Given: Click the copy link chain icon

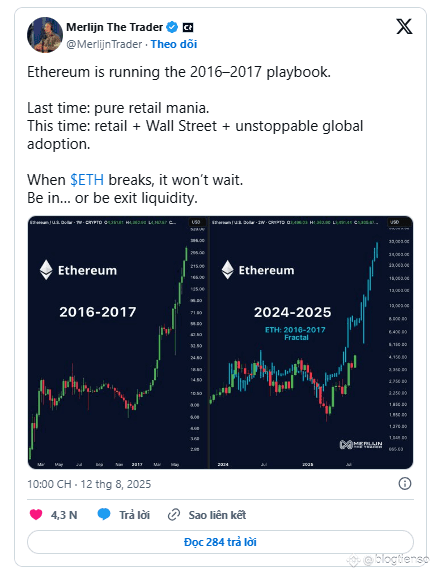Looking at the screenshot, I should tap(174, 515).
